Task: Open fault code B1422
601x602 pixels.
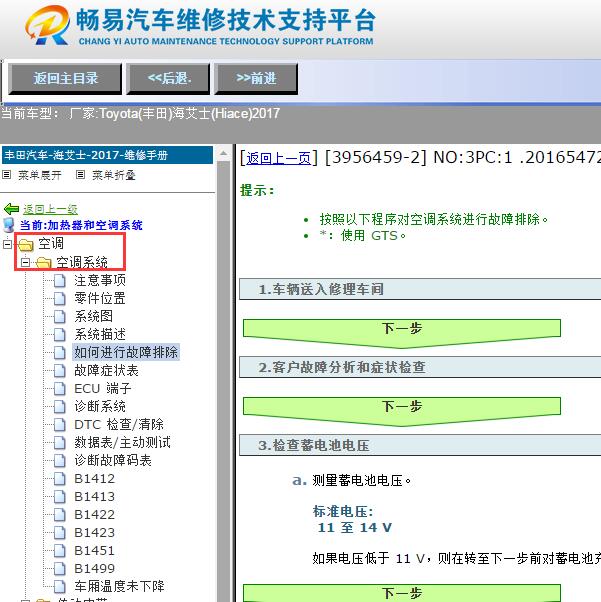Action: 94,514
